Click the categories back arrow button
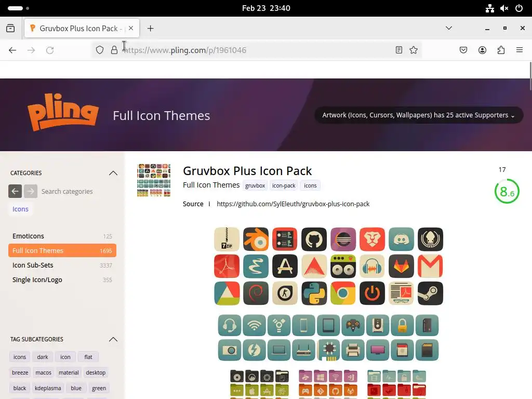The height and width of the screenshot is (399, 532). tap(15, 191)
